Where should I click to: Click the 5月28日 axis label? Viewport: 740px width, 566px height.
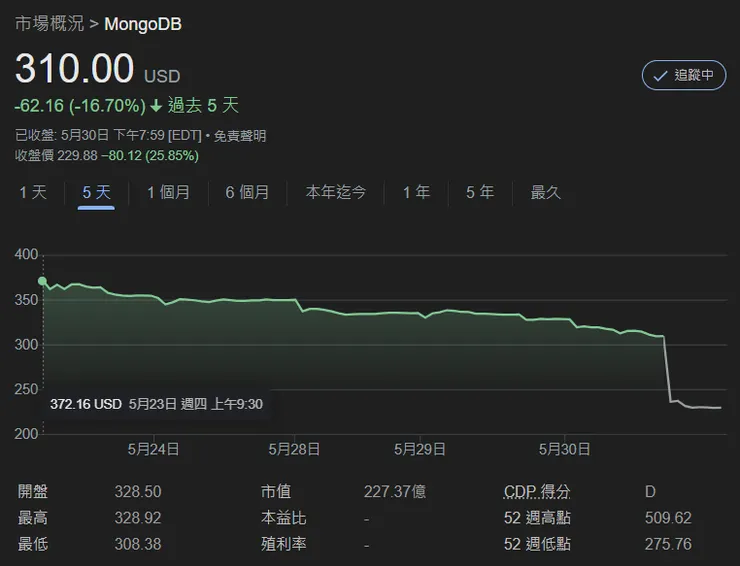coord(294,449)
